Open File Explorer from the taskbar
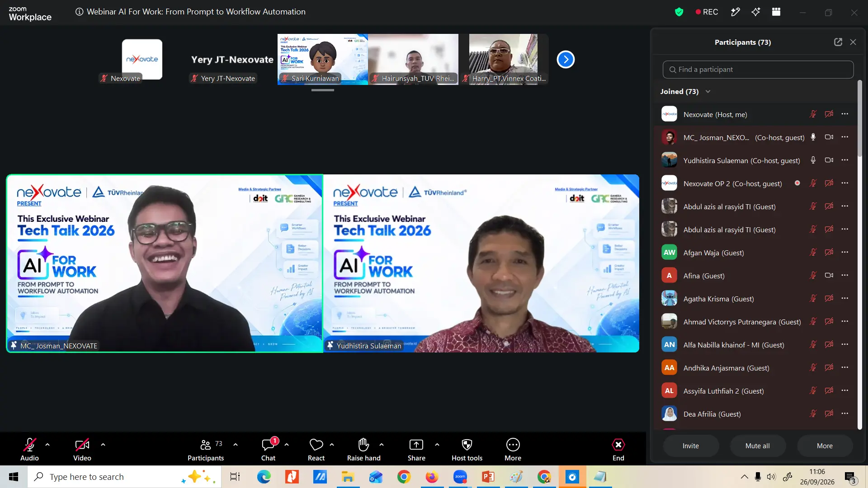The width and height of the screenshot is (868, 488). (x=348, y=477)
